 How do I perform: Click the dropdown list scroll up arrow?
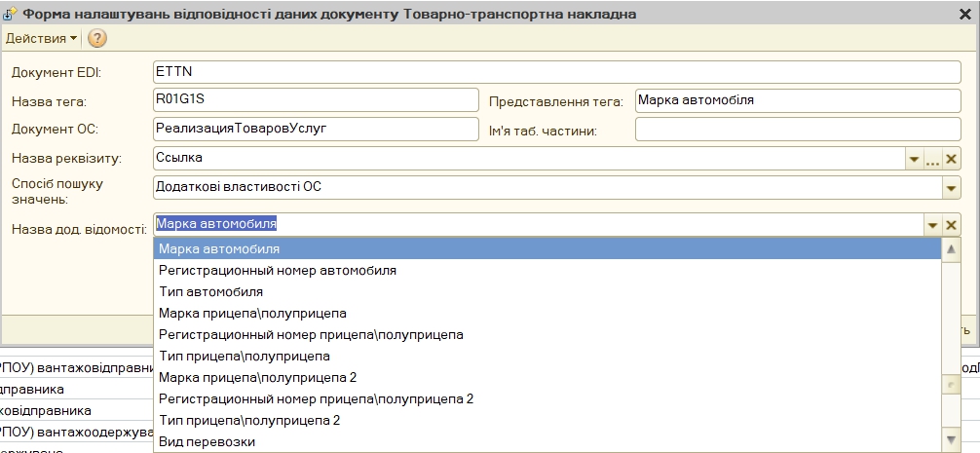click(x=951, y=249)
